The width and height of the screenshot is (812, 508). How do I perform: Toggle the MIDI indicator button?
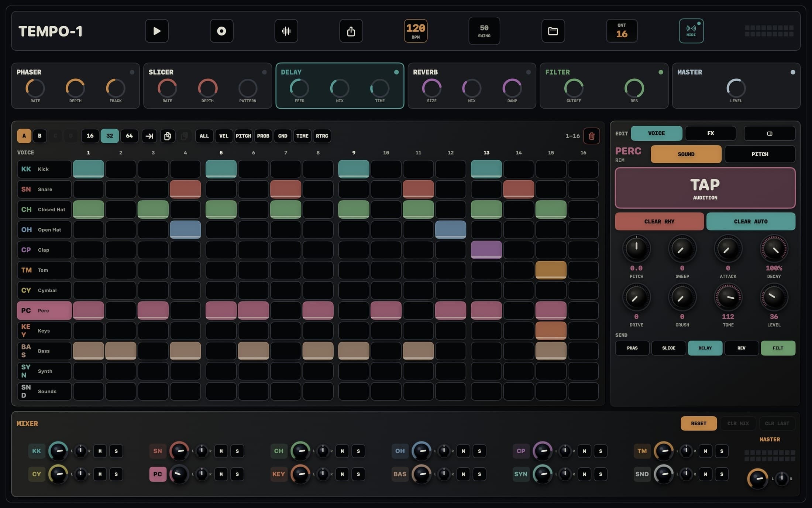(691, 31)
